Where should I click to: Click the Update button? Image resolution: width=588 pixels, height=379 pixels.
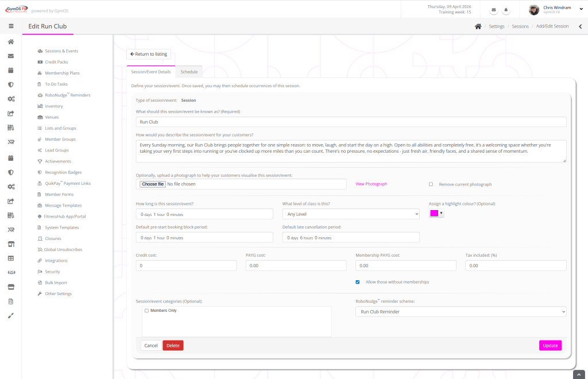550,345
